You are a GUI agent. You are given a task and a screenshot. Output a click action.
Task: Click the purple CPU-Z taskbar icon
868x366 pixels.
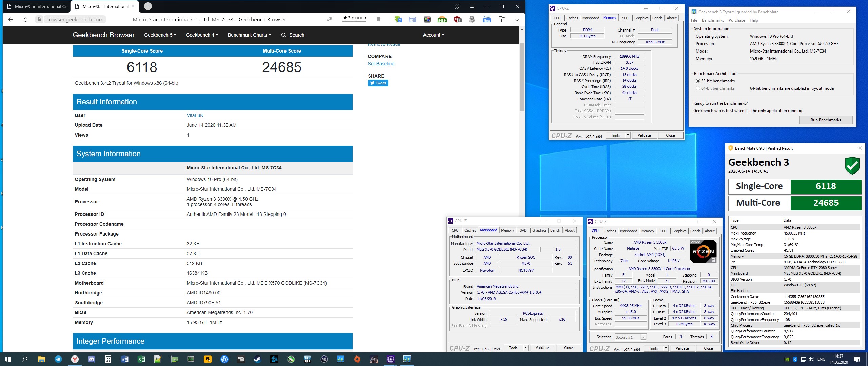391,359
